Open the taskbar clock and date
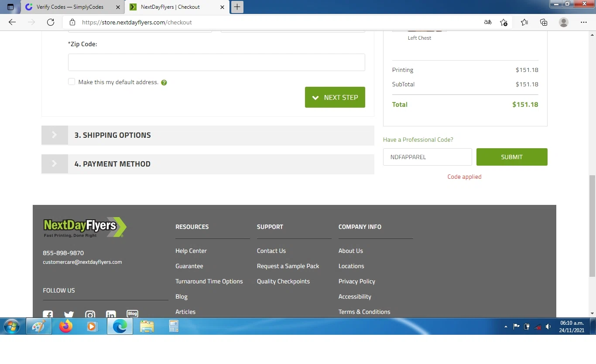 click(572, 327)
